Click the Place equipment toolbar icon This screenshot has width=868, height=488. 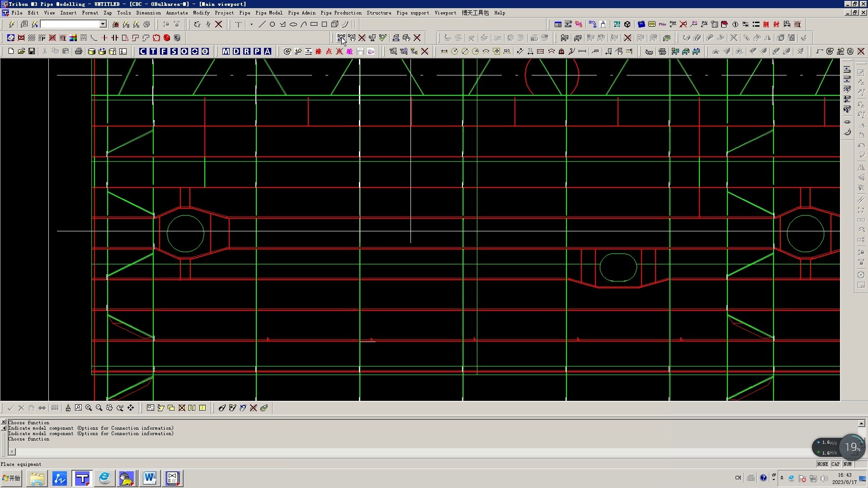click(x=341, y=38)
